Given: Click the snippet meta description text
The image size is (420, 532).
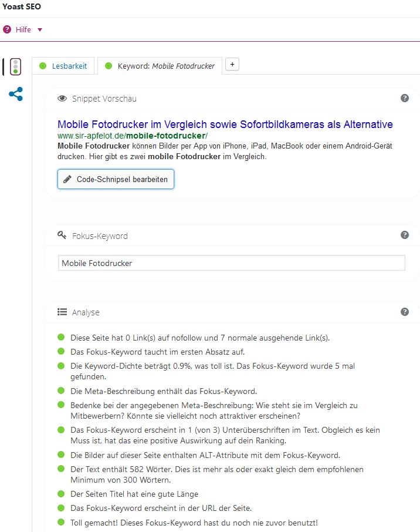Looking at the screenshot, I should coord(225,151).
